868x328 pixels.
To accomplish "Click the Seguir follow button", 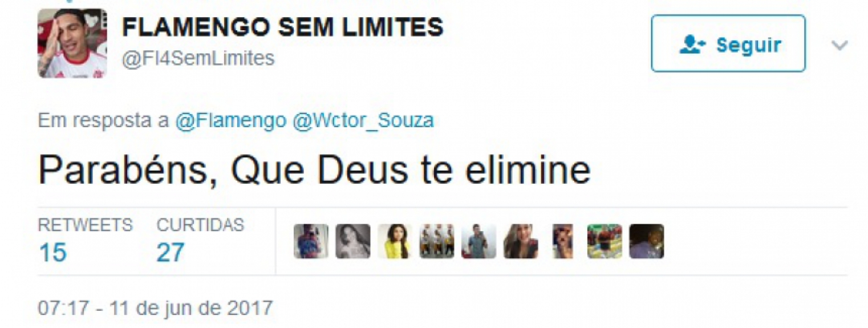I will tap(728, 43).
